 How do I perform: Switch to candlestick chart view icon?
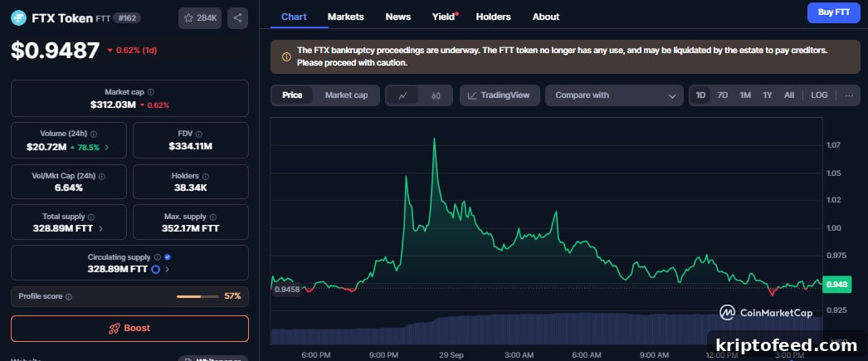(436, 95)
